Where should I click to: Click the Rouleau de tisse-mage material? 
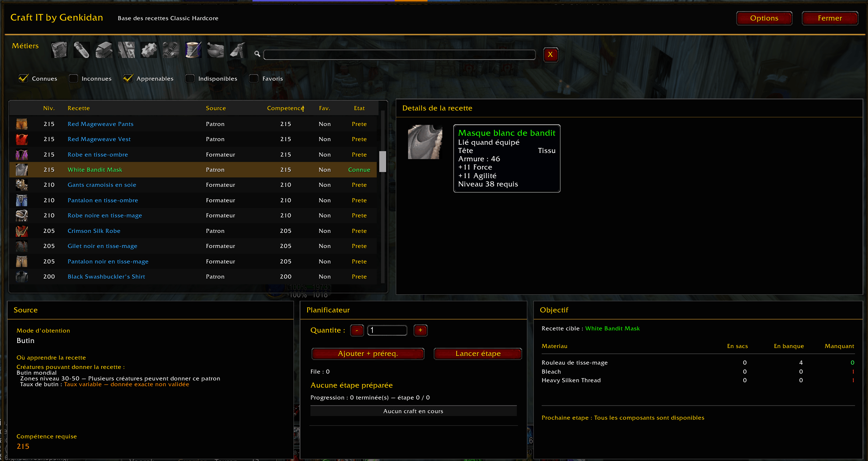pos(575,363)
